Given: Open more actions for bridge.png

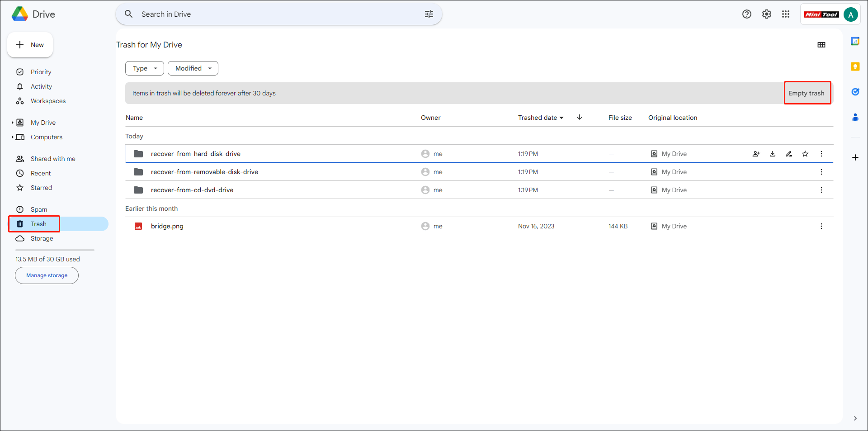Looking at the screenshot, I should point(821,226).
